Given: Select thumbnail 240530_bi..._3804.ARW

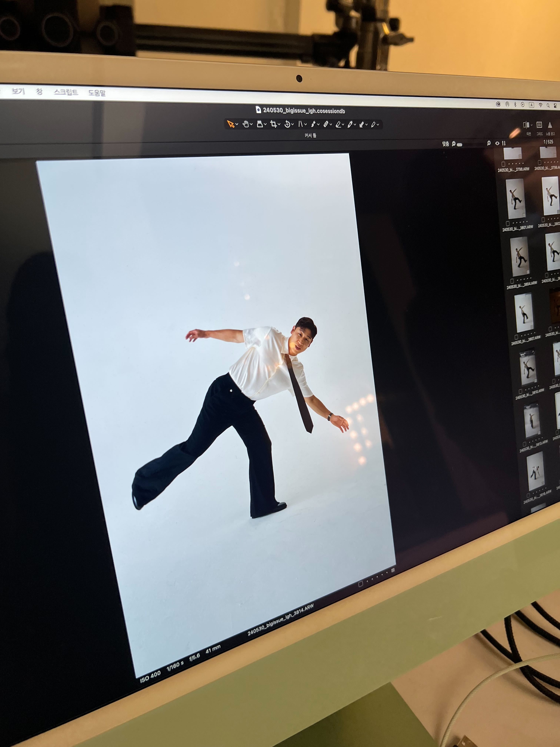Looking at the screenshot, I should pyautogui.click(x=519, y=256).
